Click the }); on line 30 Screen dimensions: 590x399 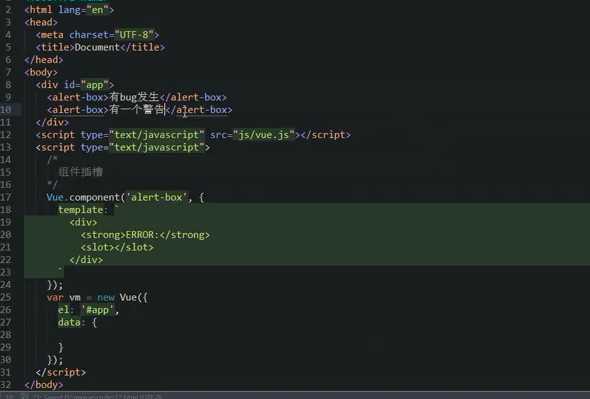(55, 360)
